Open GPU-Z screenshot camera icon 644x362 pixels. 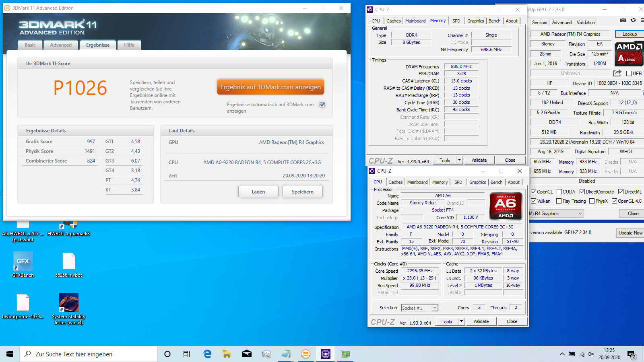click(623, 20)
